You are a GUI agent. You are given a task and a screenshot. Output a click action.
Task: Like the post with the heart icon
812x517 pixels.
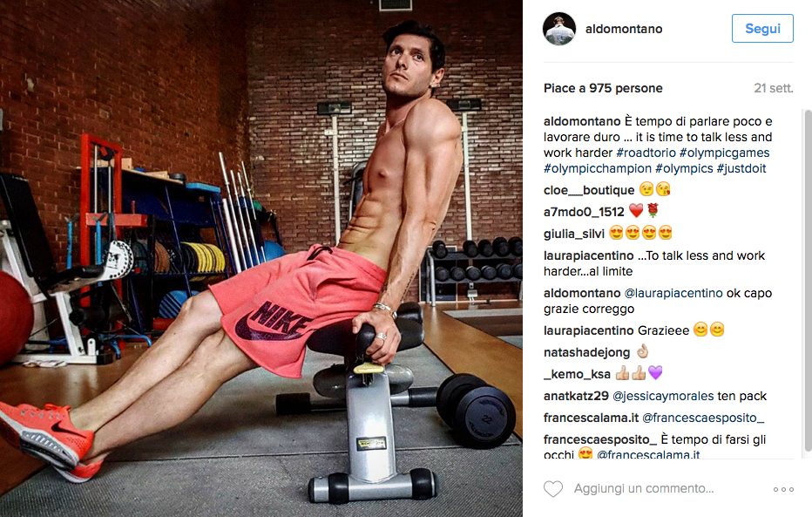tap(553, 488)
